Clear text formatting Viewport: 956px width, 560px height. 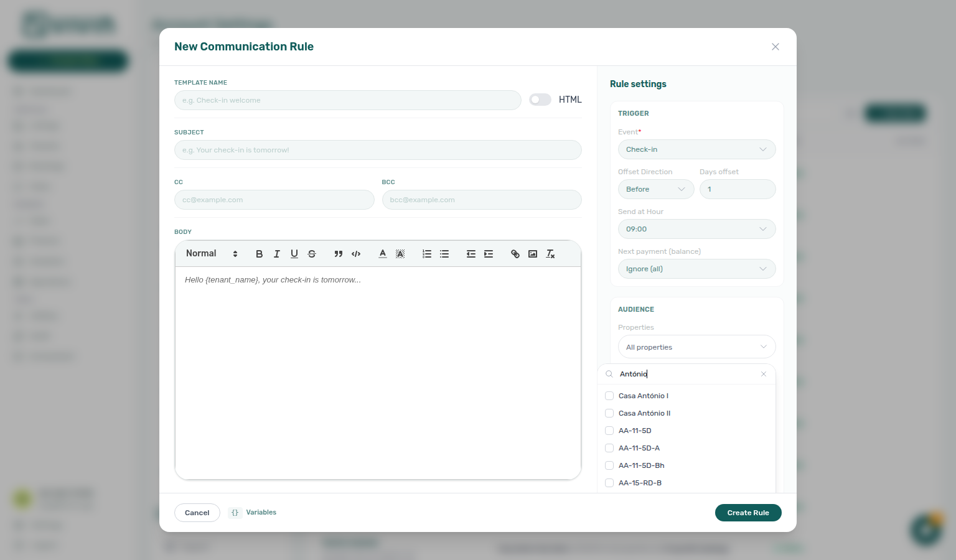[550, 254]
